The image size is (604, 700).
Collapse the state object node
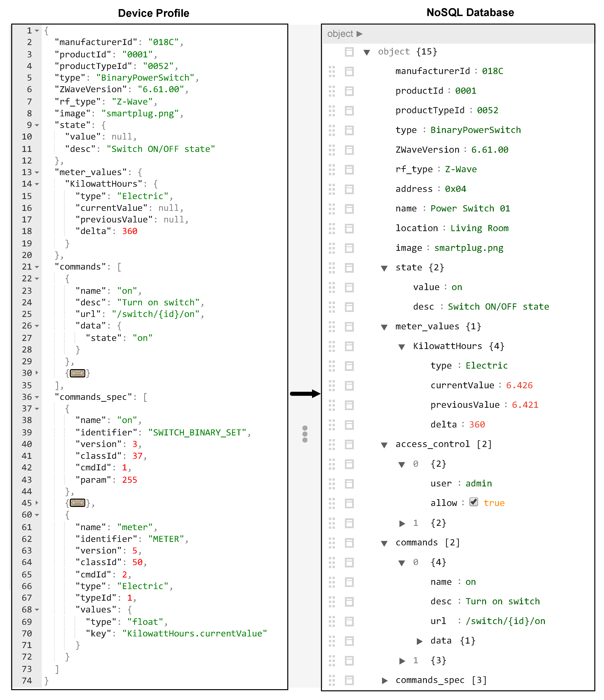click(384, 268)
